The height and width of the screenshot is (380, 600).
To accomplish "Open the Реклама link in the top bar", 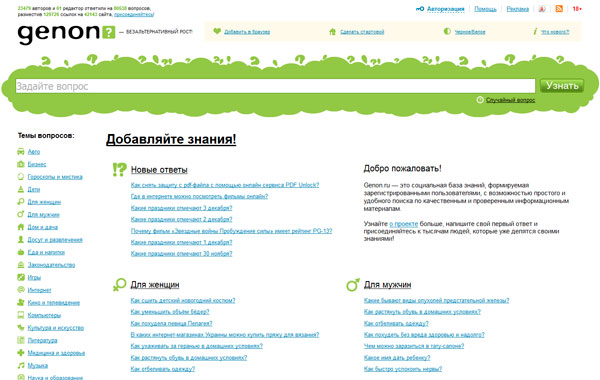I will (x=517, y=9).
